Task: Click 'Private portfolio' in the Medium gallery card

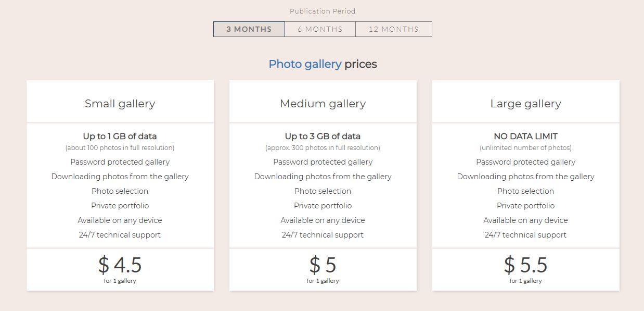Action: (323, 206)
